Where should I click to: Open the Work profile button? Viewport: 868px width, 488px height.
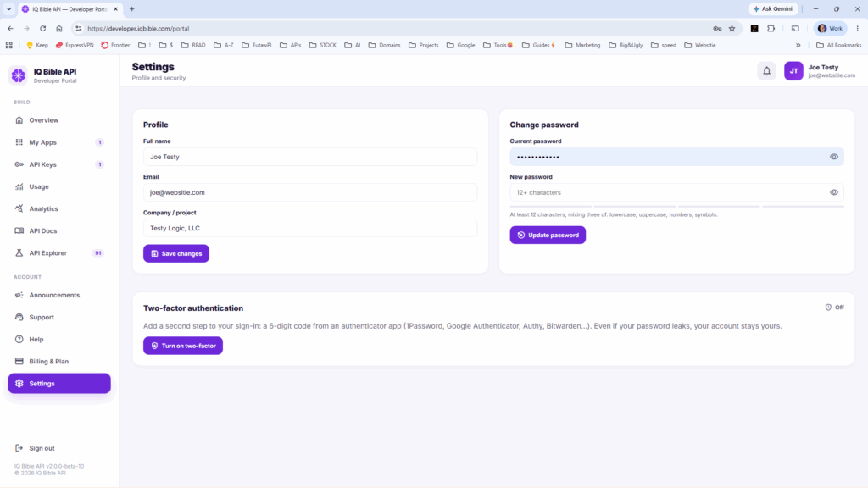[830, 28]
